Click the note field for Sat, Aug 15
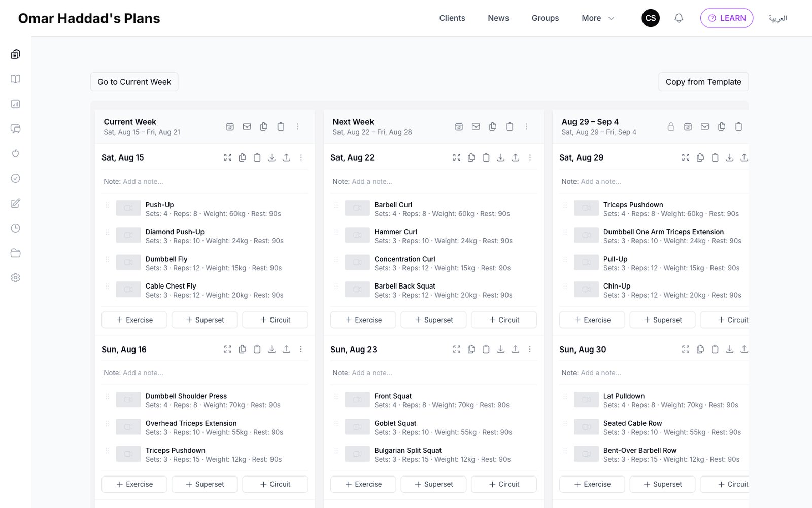812x508 pixels. (x=205, y=181)
